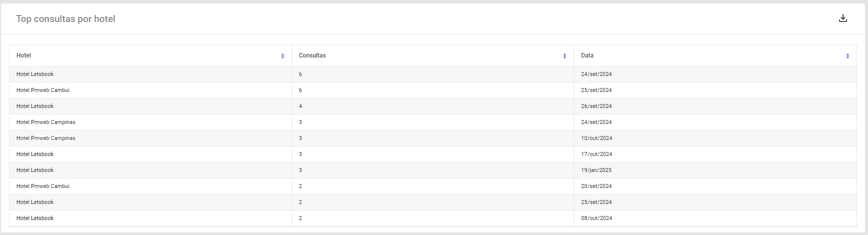Select Hotel Pmweb Campinas in the 10/out/2024 row
Screen dimensions: 868x235
tap(46, 138)
